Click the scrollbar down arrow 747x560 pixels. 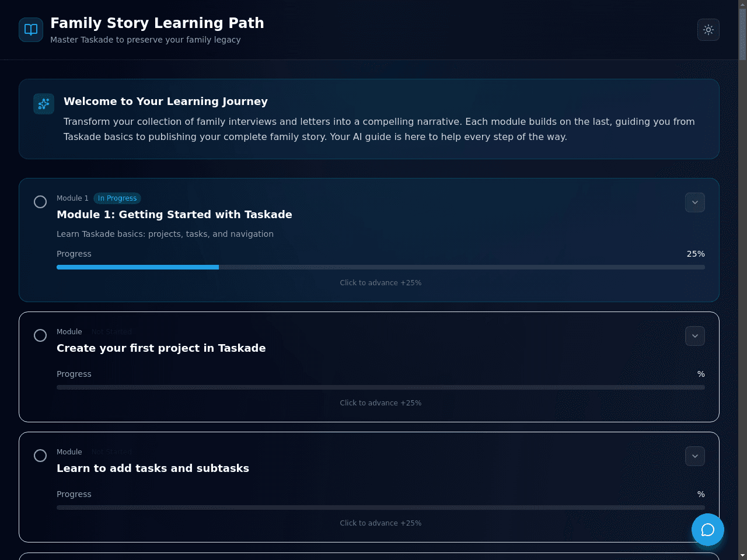(x=742, y=555)
